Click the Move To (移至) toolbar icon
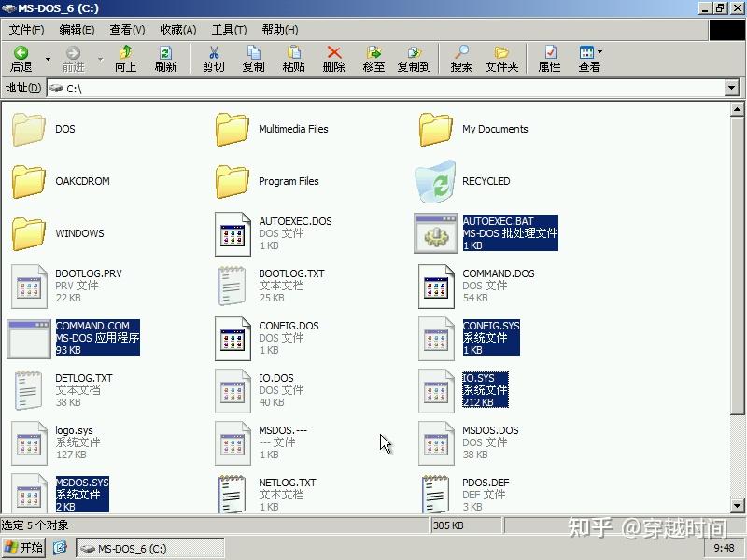 [x=373, y=59]
